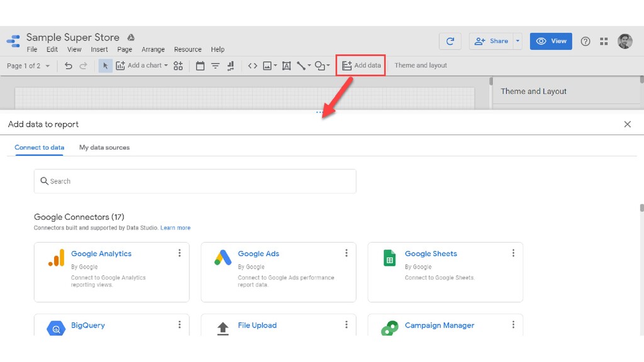The width and height of the screenshot is (644, 362).
Task: Open the Share dropdown arrow
Action: pyautogui.click(x=518, y=41)
